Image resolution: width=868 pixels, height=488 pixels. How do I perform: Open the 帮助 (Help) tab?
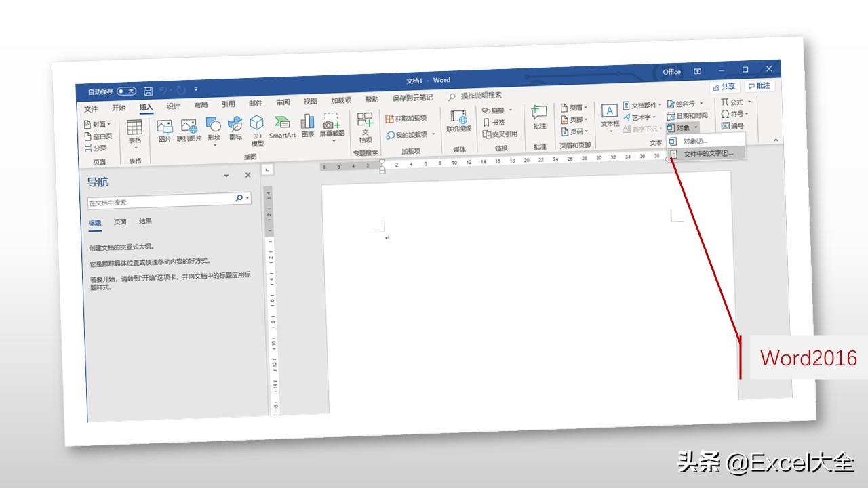(x=372, y=100)
